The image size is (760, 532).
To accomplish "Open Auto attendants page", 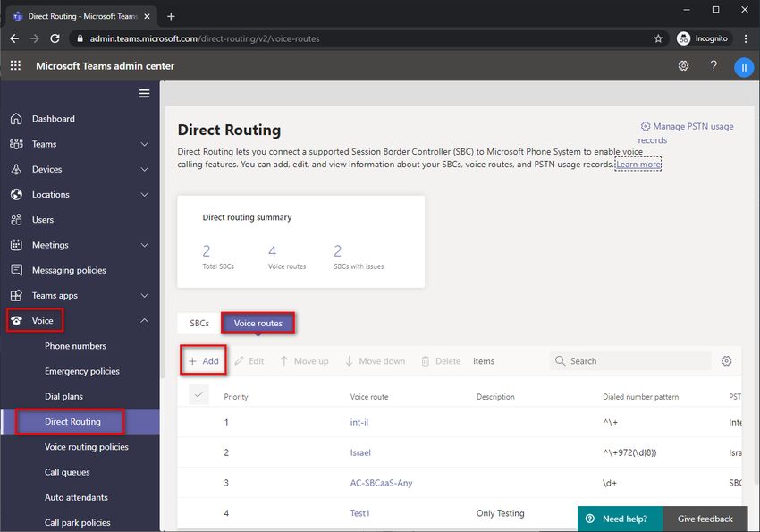I will coord(76,497).
